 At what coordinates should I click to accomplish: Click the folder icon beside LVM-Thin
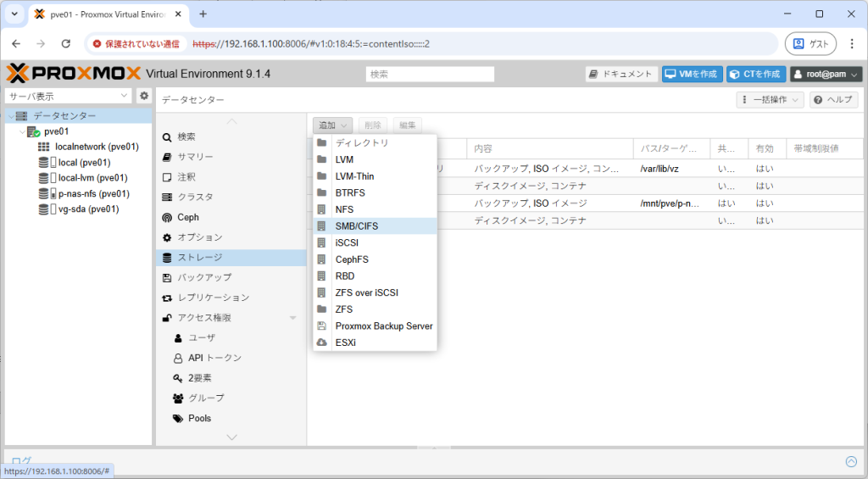(x=321, y=176)
